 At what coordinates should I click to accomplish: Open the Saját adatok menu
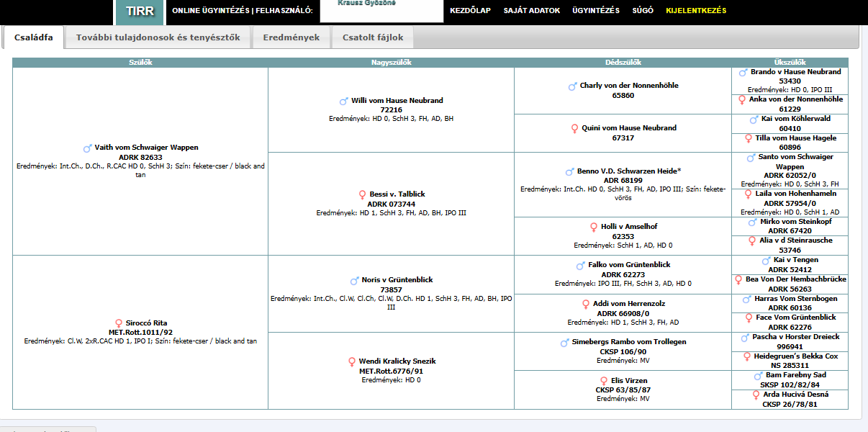533,11
